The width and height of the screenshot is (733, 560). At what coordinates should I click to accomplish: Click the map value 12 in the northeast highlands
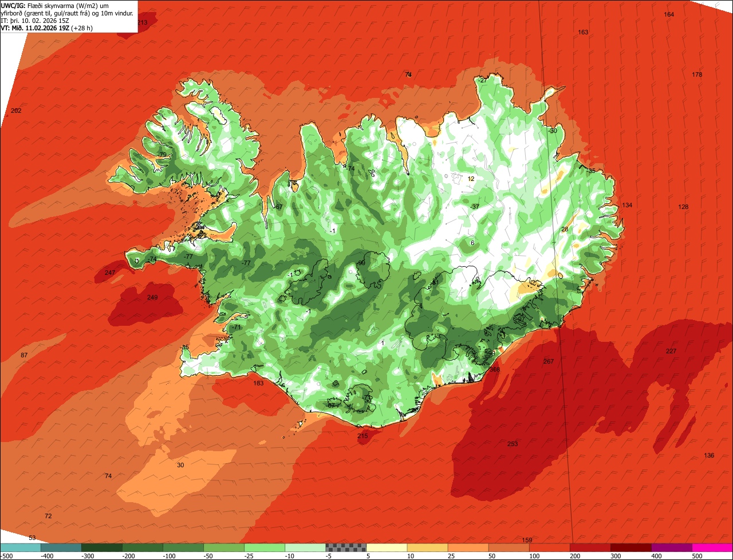coord(471,179)
